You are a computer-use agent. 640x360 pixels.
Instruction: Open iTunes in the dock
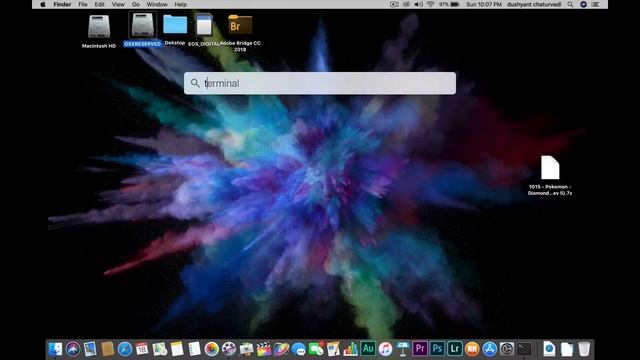[385, 349]
